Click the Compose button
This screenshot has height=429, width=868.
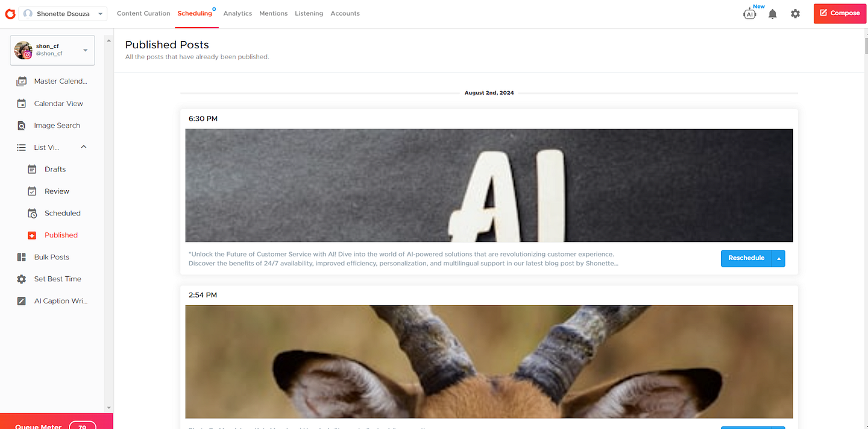(840, 13)
